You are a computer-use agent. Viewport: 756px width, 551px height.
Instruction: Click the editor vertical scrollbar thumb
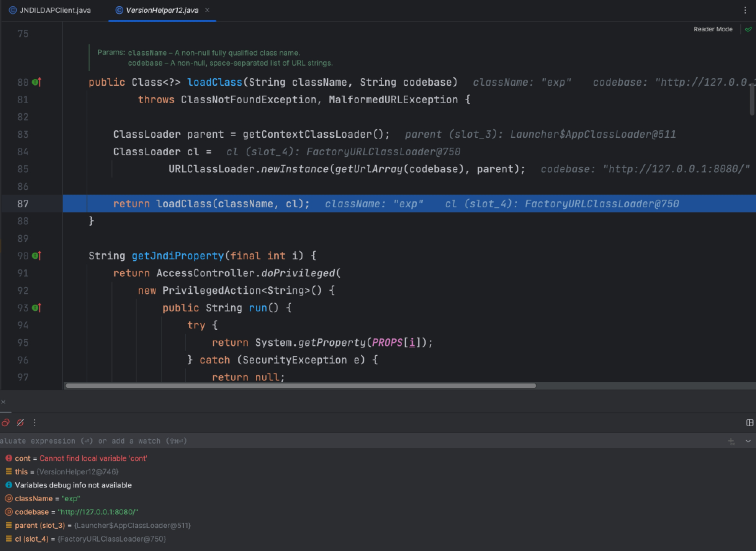[752, 99]
